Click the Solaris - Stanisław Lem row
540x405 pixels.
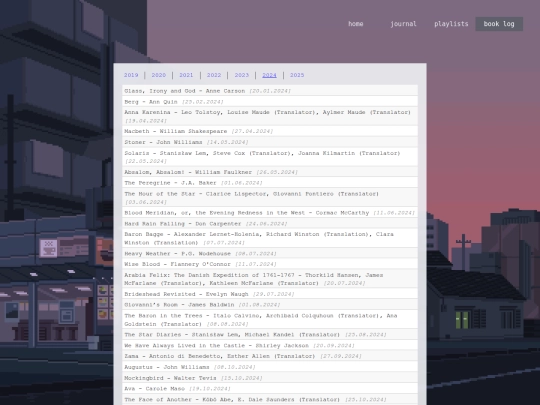tap(270, 157)
